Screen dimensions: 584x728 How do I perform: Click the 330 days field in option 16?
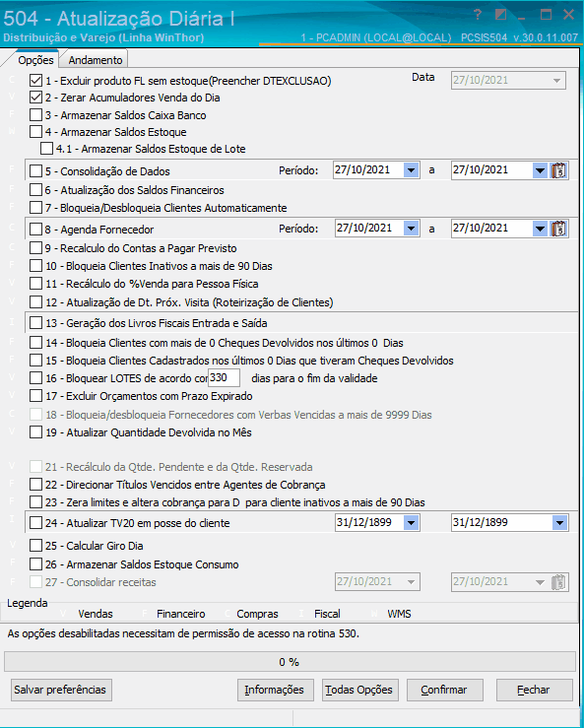225,378
